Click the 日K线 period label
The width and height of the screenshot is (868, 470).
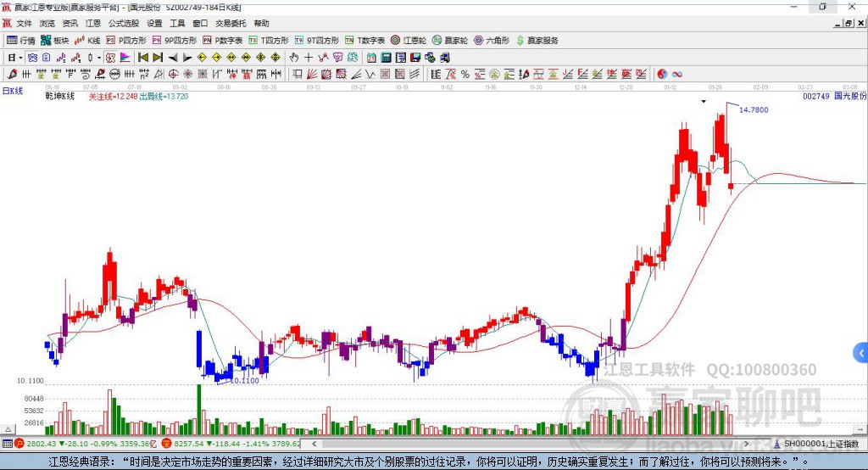(x=13, y=91)
